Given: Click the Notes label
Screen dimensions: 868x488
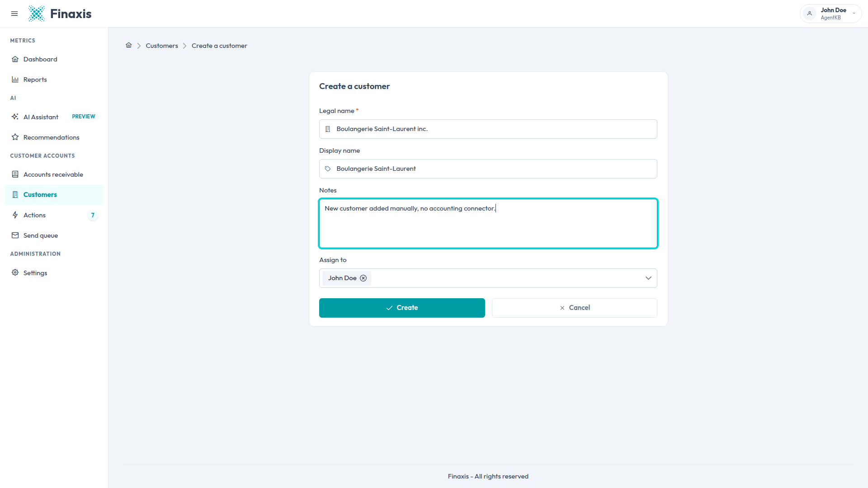Looking at the screenshot, I should coord(328,190).
